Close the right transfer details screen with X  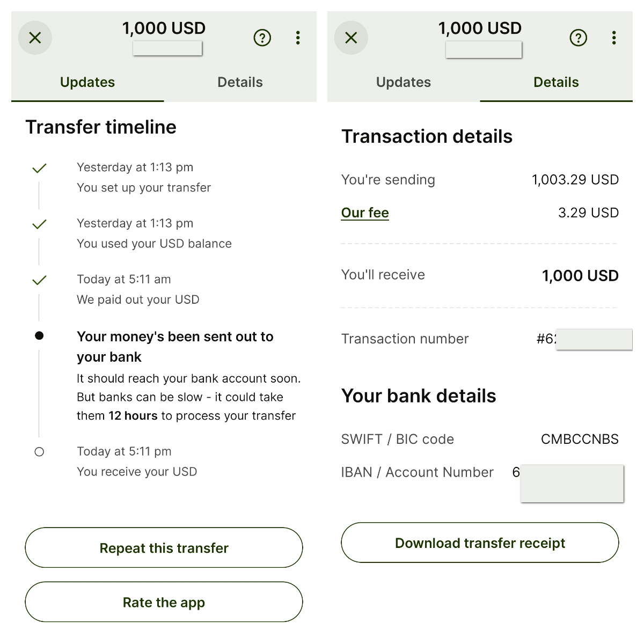click(x=351, y=38)
